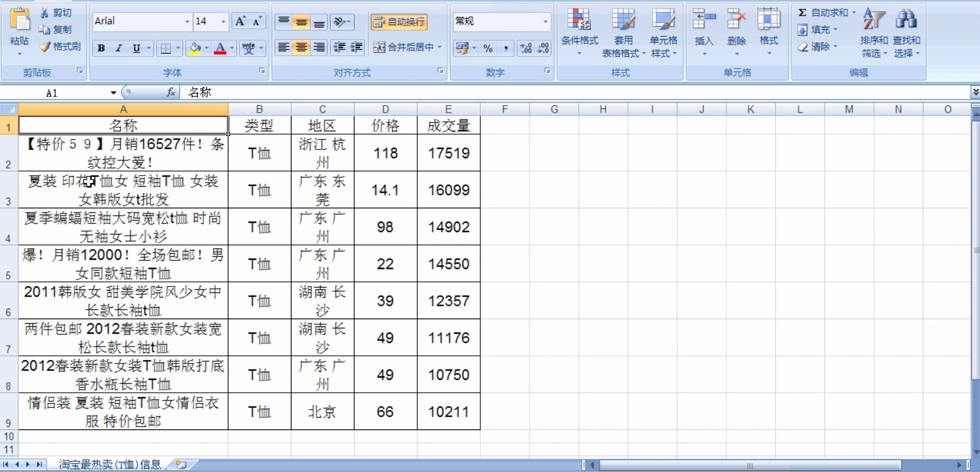Image resolution: width=980 pixels, height=472 pixels.
Task: Open Sort and Filter (排序和筛选)
Action: (x=874, y=33)
